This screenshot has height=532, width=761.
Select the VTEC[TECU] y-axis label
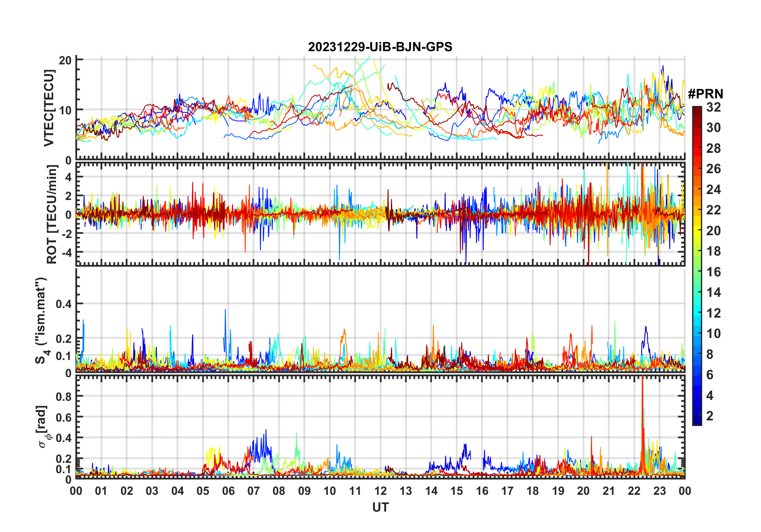pos(49,108)
